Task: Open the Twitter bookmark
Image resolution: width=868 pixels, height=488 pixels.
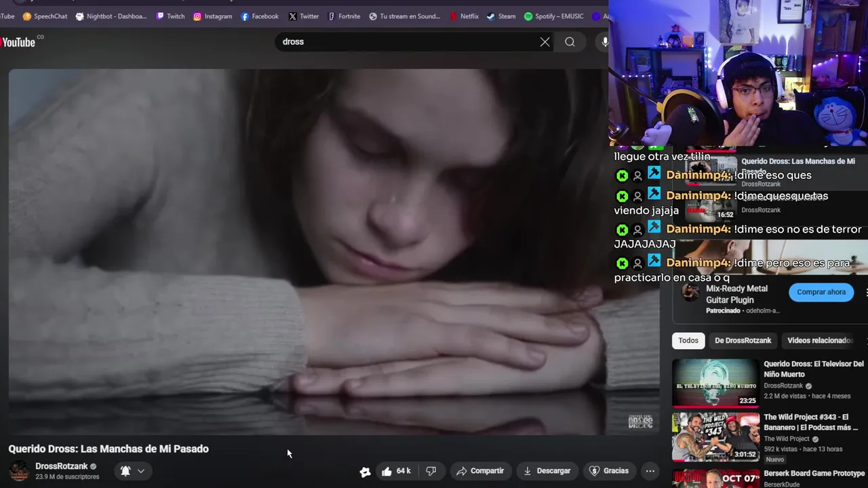Action: [x=303, y=16]
